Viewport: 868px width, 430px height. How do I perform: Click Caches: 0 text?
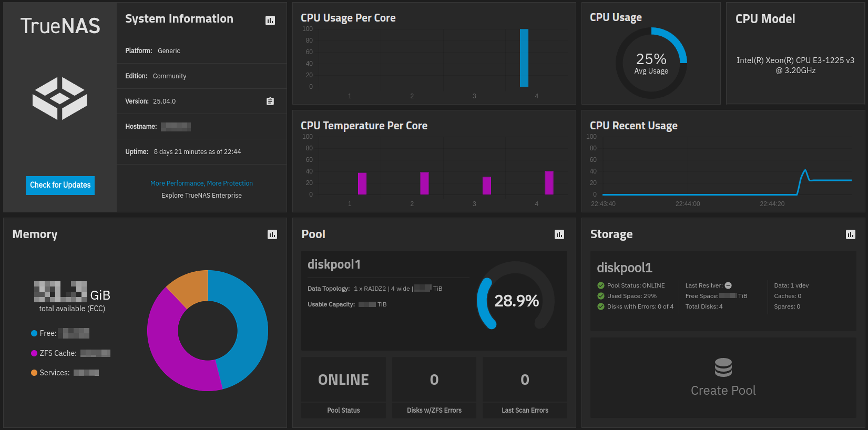pyautogui.click(x=788, y=296)
